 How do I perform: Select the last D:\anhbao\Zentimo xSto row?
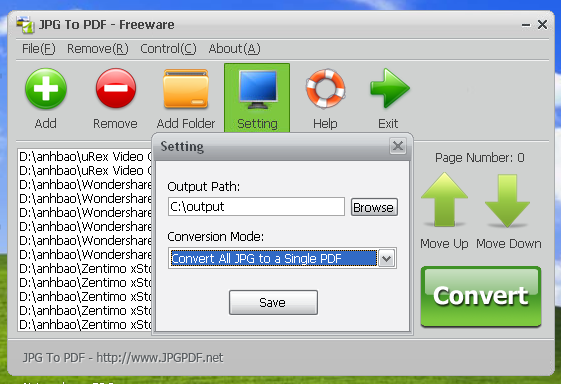pos(85,325)
